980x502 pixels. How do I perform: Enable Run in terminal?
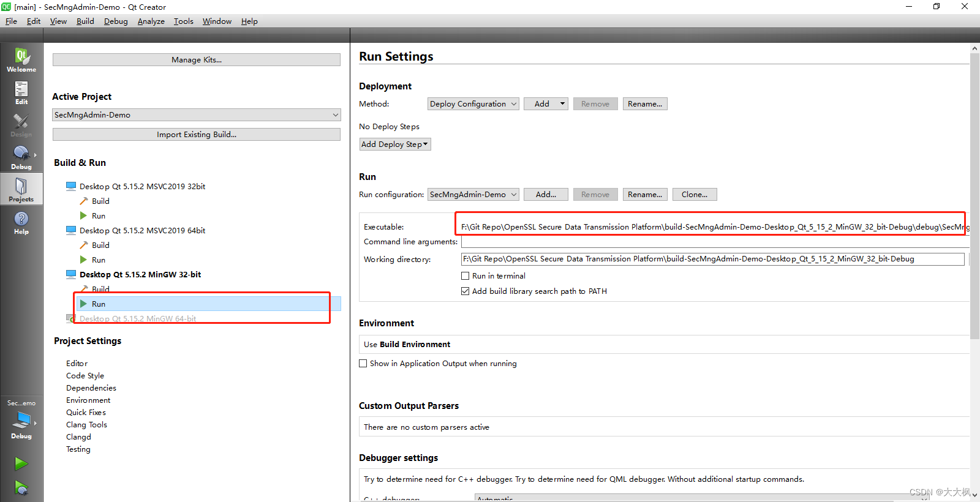coord(466,276)
